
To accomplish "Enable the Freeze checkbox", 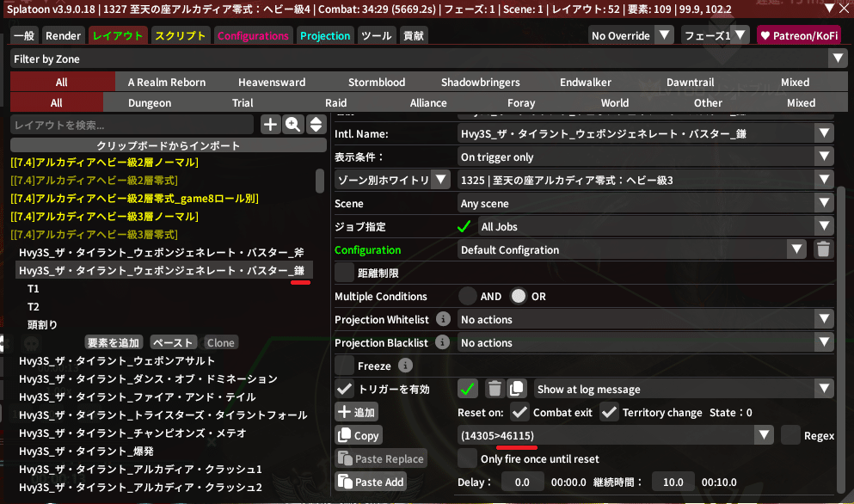I will pyautogui.click(x=344, y=366).
